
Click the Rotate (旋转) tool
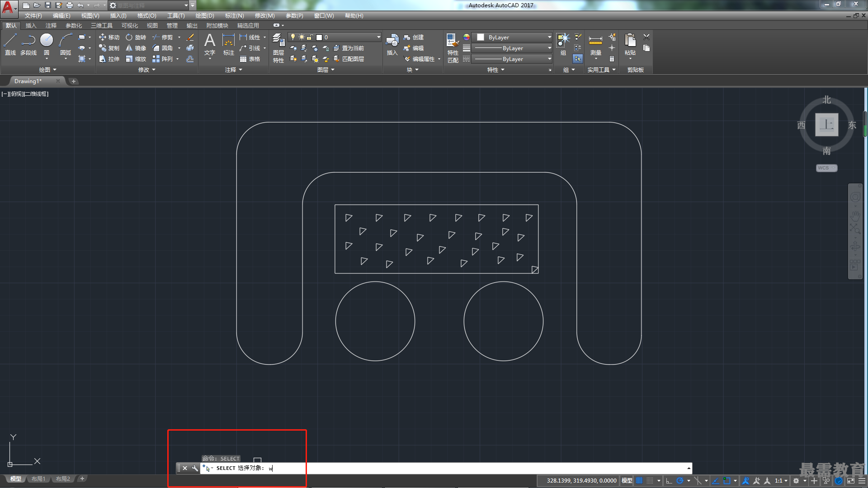point(136,37)
